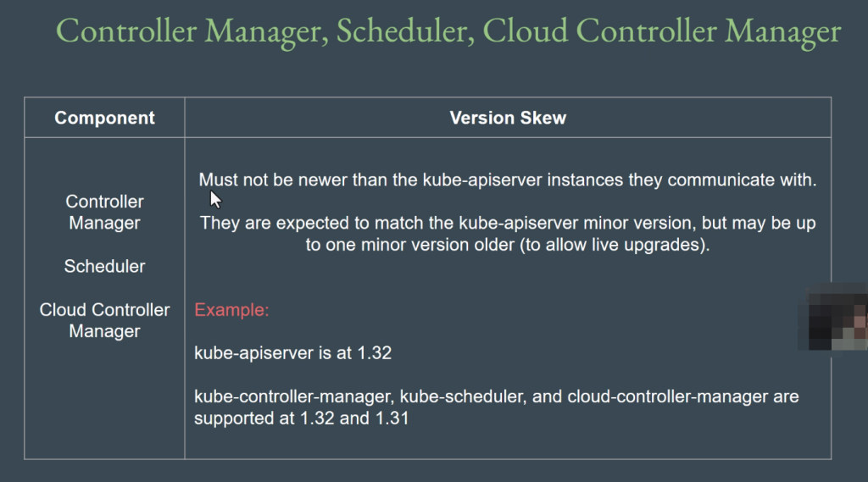Click the "Component" column header
This screenshot has width=868, height=482.
click(x=104, y=118)
